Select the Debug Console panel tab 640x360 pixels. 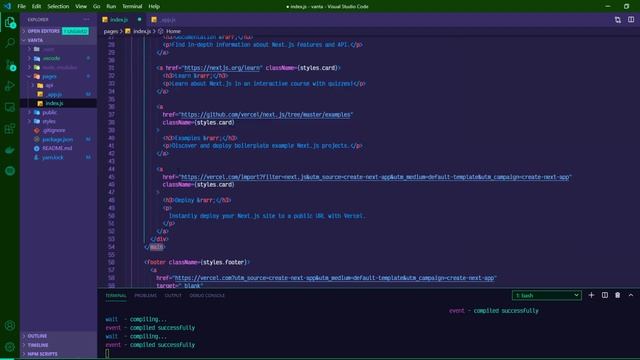click(207, 295)
